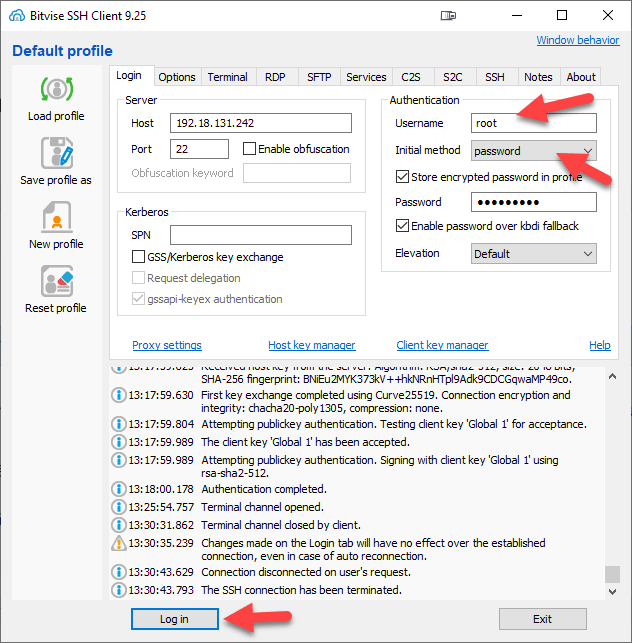Open the Initial method dropdown

534,151
